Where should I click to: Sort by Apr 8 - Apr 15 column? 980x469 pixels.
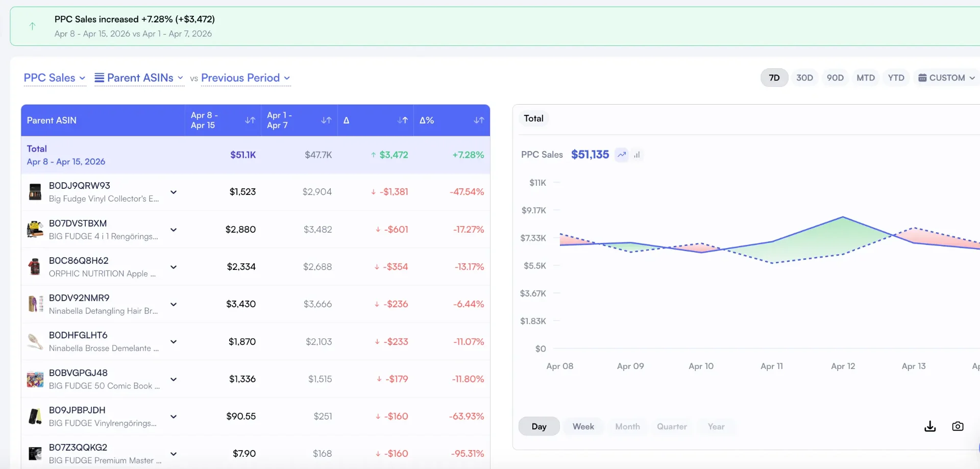pyautogui.click(x=250, y=120)
